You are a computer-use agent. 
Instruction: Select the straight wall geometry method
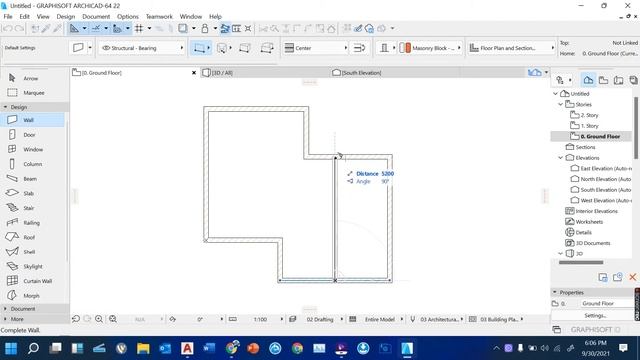[199, 48]
